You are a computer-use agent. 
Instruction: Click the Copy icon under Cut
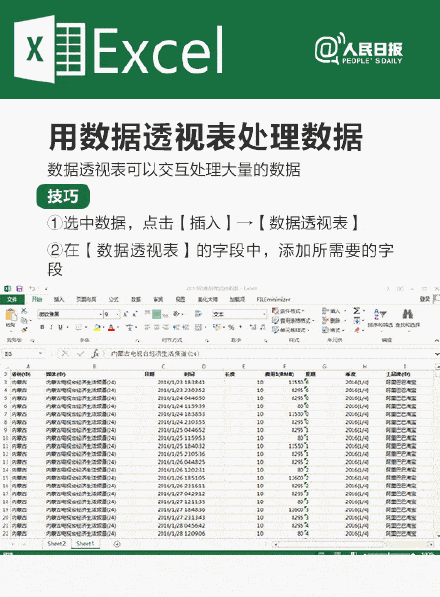click(x=24, y=320)
